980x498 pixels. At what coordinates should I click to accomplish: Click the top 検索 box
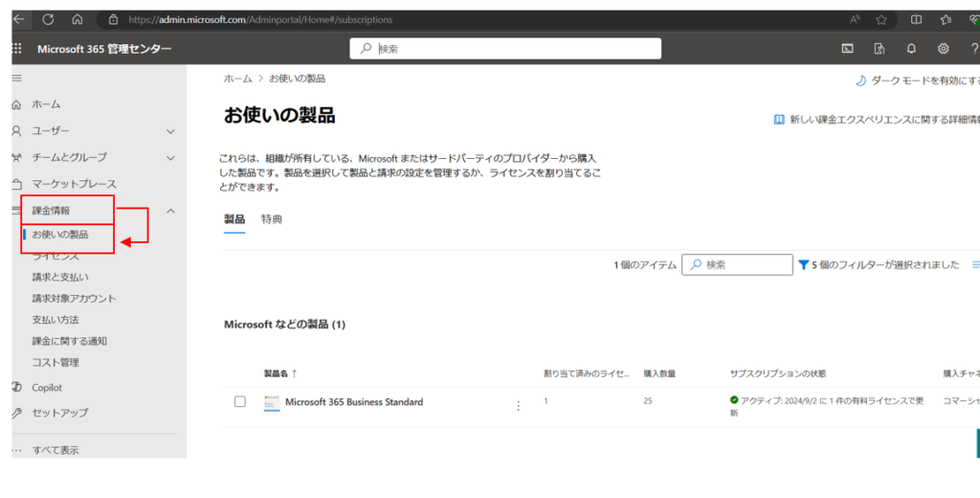[505, 49]
